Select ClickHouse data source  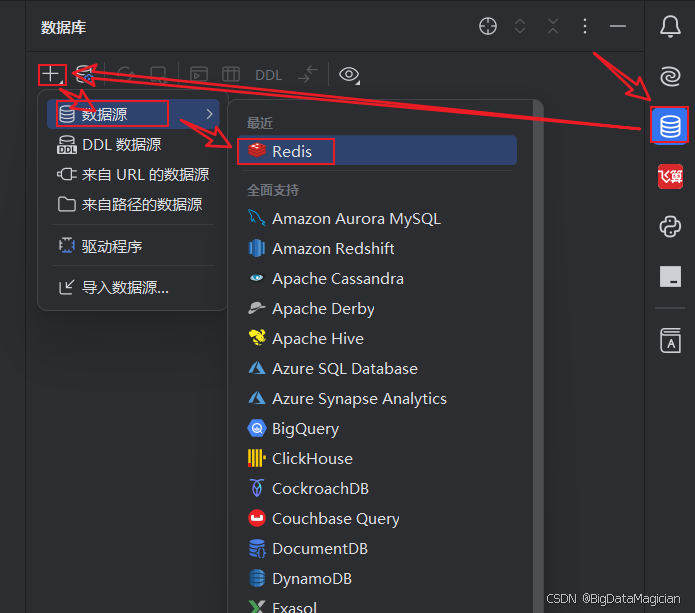[377, 459]
